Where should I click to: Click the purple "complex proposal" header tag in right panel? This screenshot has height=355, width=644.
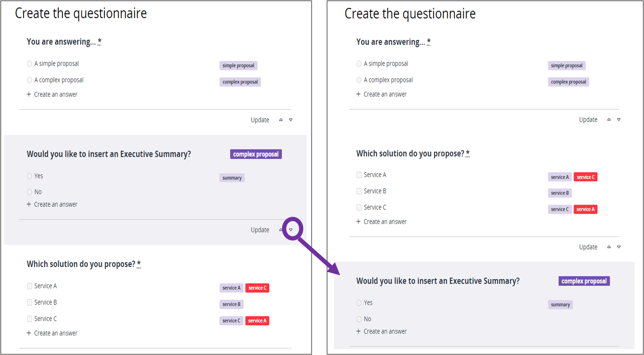pyautogui.click(x=584, y=281)
